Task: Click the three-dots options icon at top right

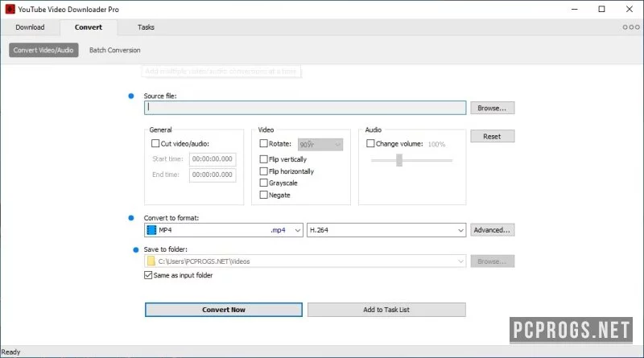Action: [631, 27]
